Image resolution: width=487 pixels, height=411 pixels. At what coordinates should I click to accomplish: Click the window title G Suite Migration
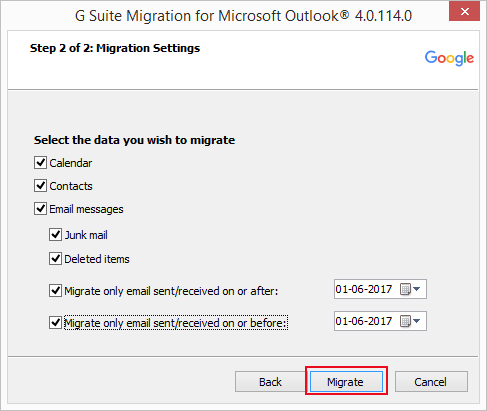point(243,16)
